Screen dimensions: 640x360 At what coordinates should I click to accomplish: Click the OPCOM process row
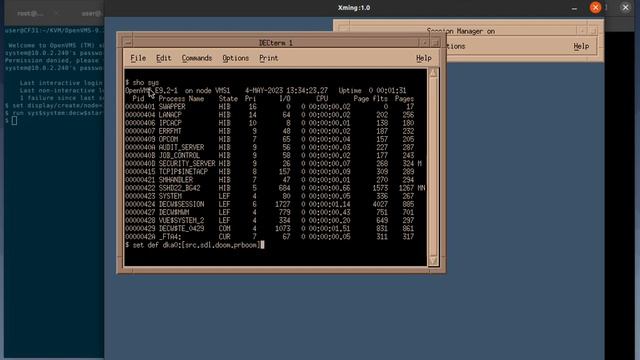pos(270,139)
